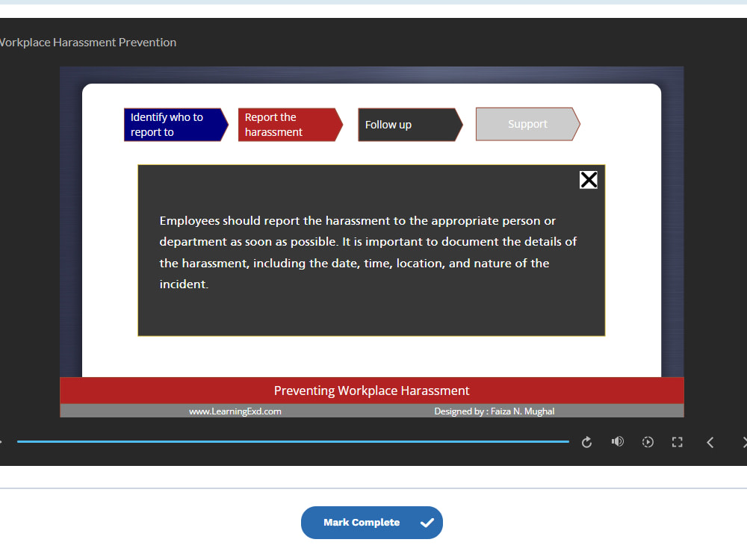Click the 'Employees should report the harassment' paragraph

click(368, 252)
